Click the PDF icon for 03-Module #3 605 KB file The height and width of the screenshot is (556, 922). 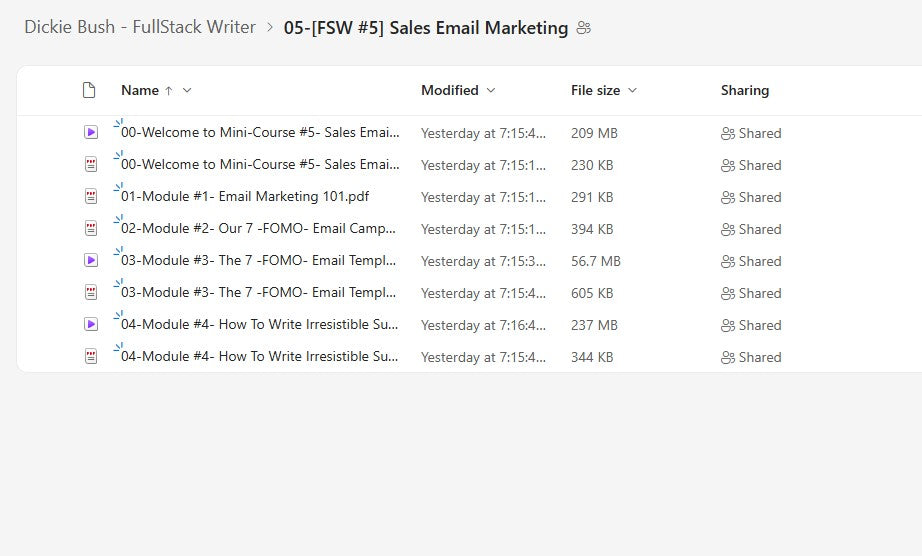click(x=91, y=292)
